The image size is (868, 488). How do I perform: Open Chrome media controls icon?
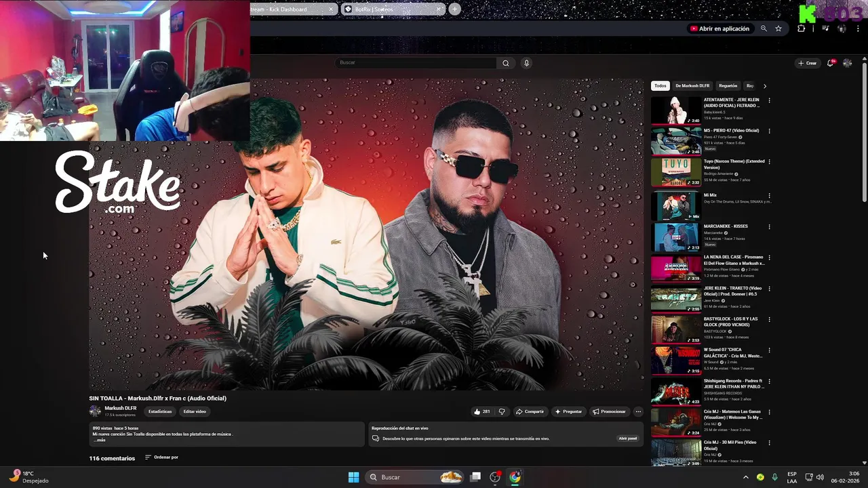point(825,28)
